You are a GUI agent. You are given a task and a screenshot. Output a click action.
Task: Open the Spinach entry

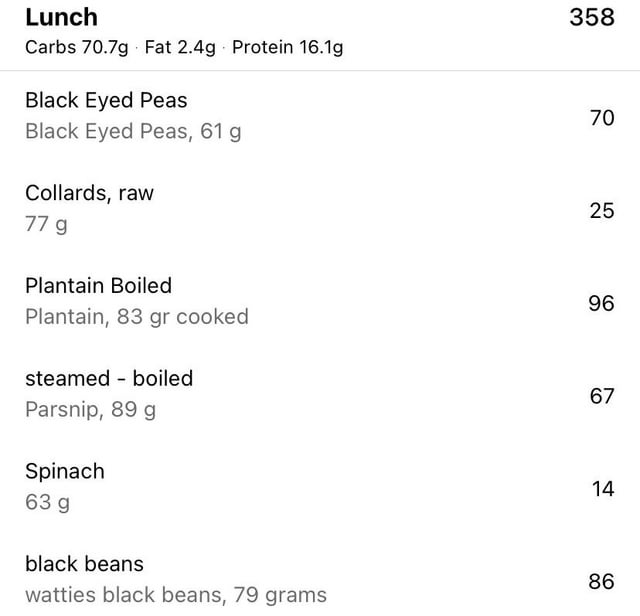[64, 471]
